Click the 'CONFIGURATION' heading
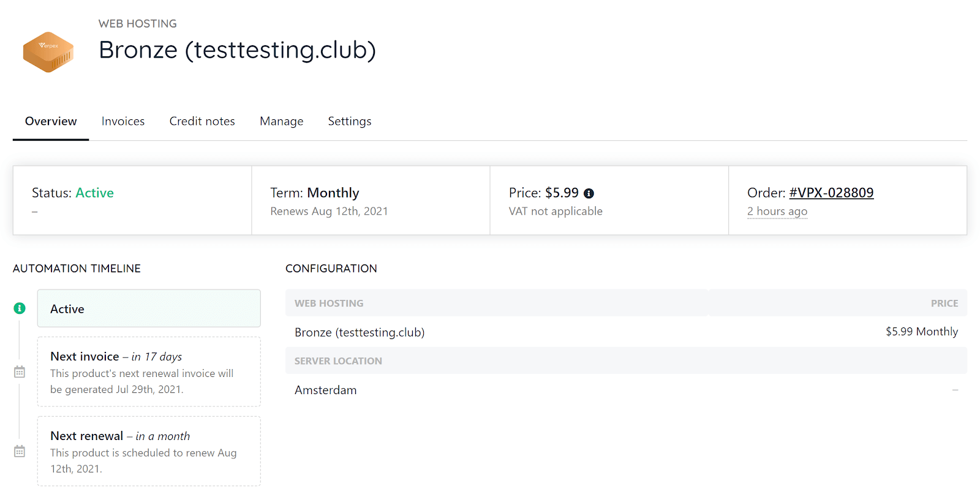 331,269
